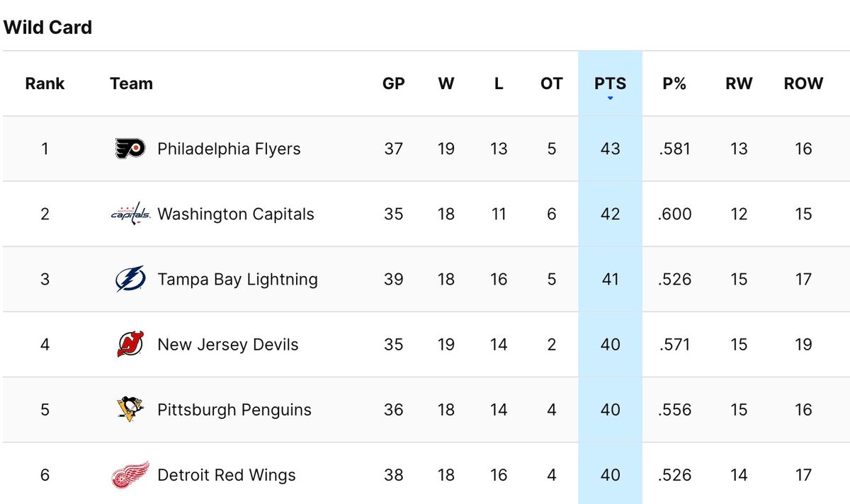850x504 pixels.
Task: Click the Rank column header
Action: point(45,84)
